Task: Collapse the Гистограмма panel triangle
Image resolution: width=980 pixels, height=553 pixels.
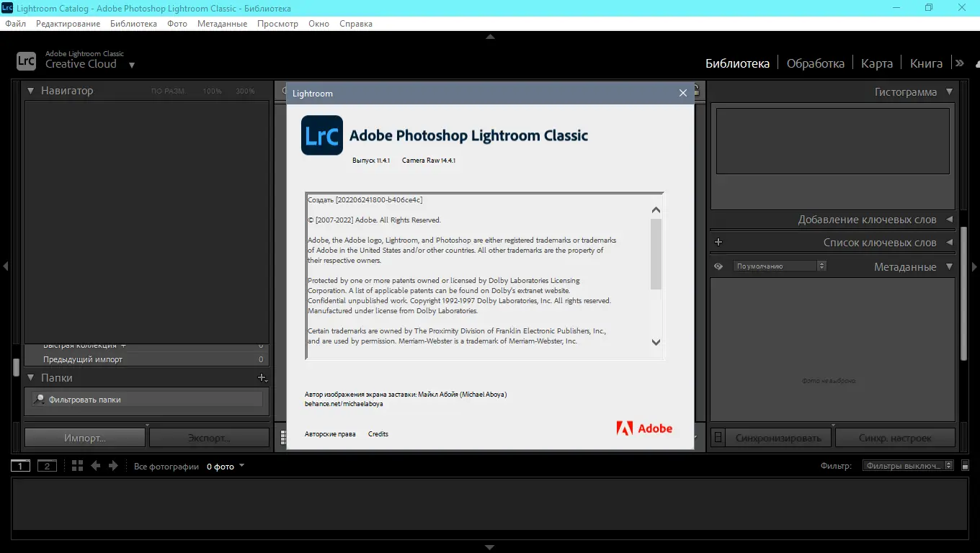Action: click(949, 92)
